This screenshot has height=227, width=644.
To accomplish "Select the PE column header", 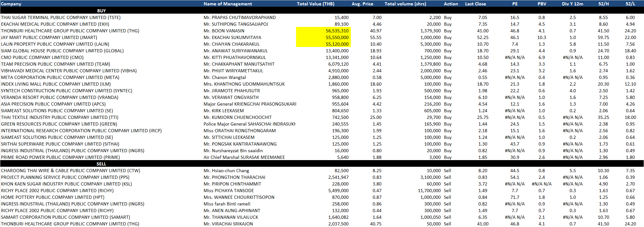I will point(515,4).
